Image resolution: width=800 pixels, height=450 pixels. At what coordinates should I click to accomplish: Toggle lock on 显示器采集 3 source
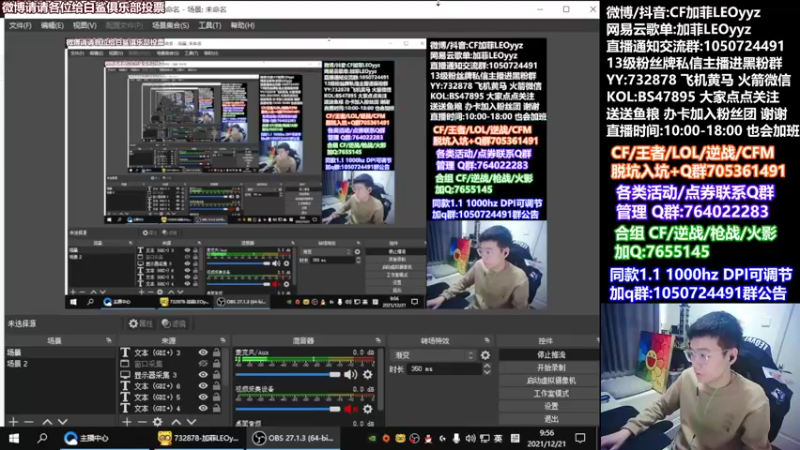click(216, 375)
